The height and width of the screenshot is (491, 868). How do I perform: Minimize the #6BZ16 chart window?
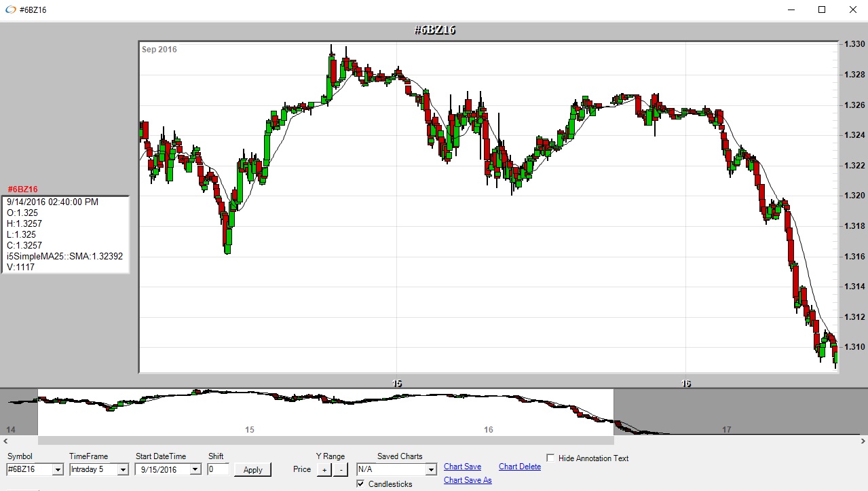point(791,10)
